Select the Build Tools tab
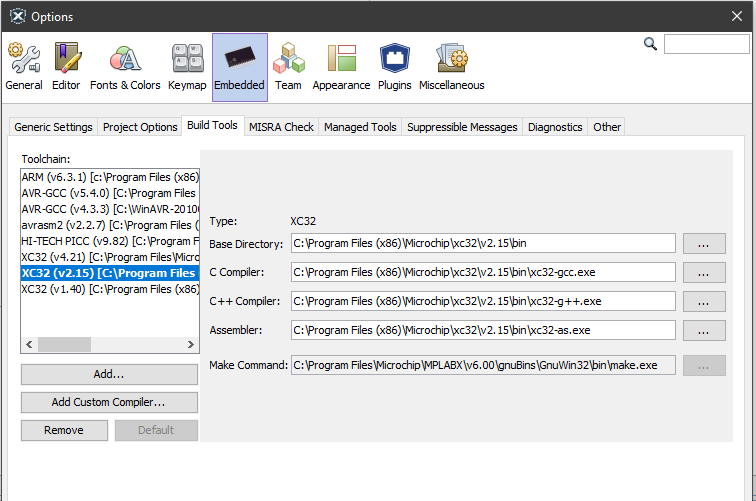 [x=212, y=125]
